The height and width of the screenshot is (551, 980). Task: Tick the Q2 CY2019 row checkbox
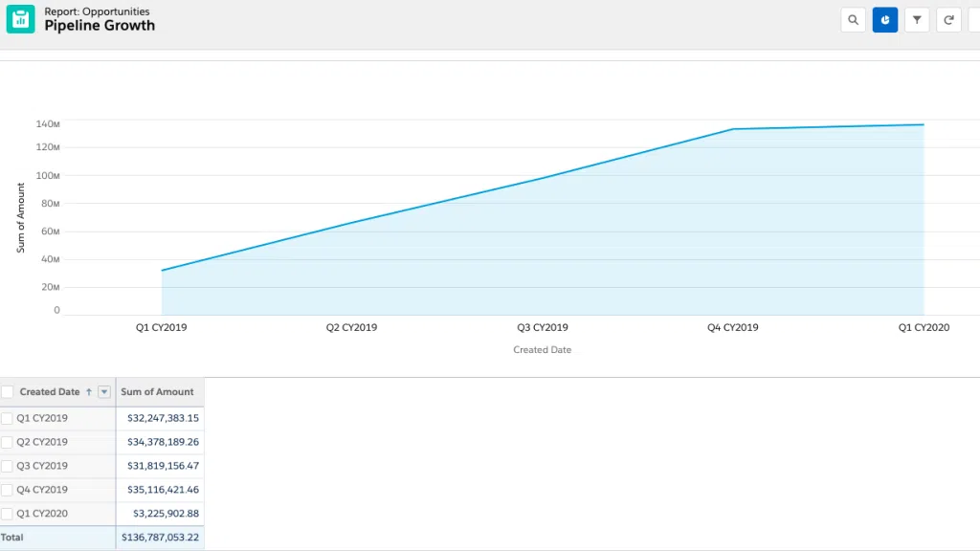tap(7, 442)
